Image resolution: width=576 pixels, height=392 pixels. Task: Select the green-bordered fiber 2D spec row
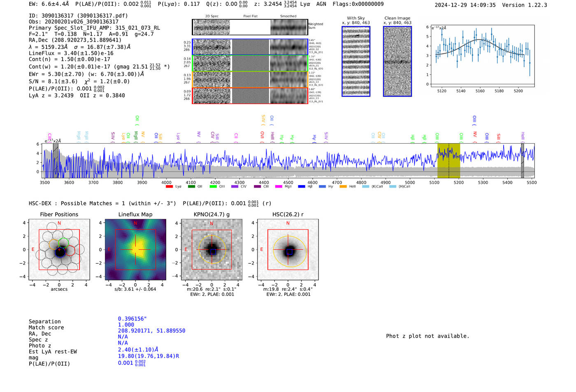tap(250, 63)
